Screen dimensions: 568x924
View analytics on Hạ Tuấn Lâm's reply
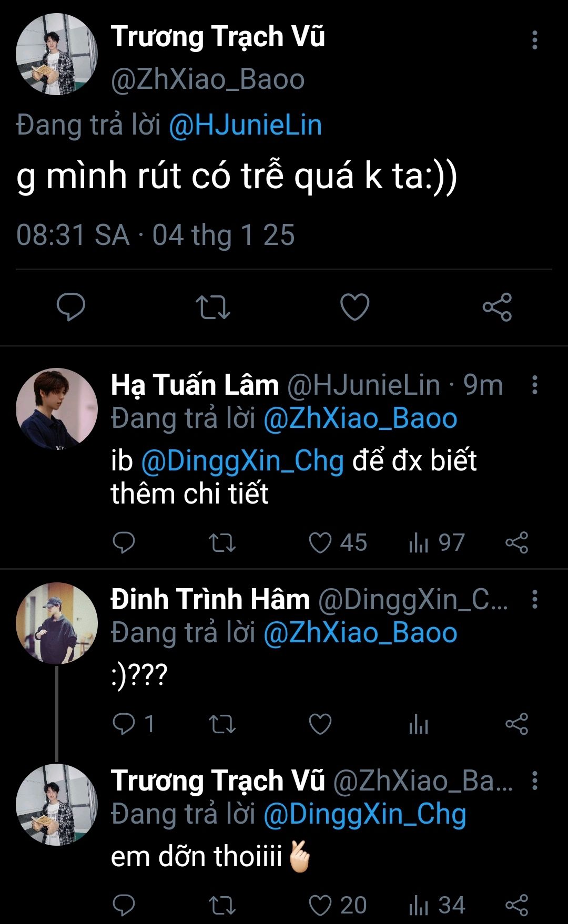(419, 542)
